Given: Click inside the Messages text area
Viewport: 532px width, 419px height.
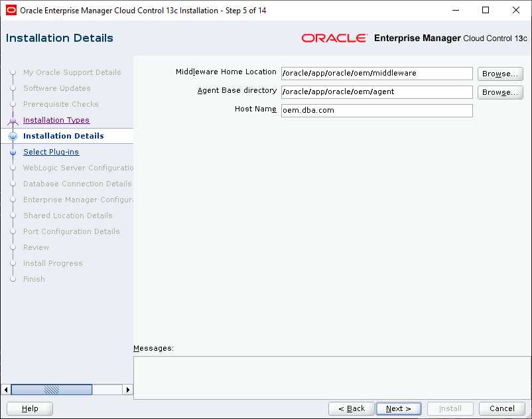Looking at the screenshot, I should 332,378.
